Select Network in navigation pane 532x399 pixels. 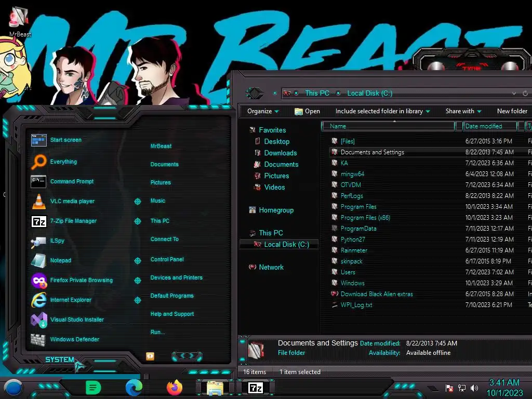[x=267, y=268]
